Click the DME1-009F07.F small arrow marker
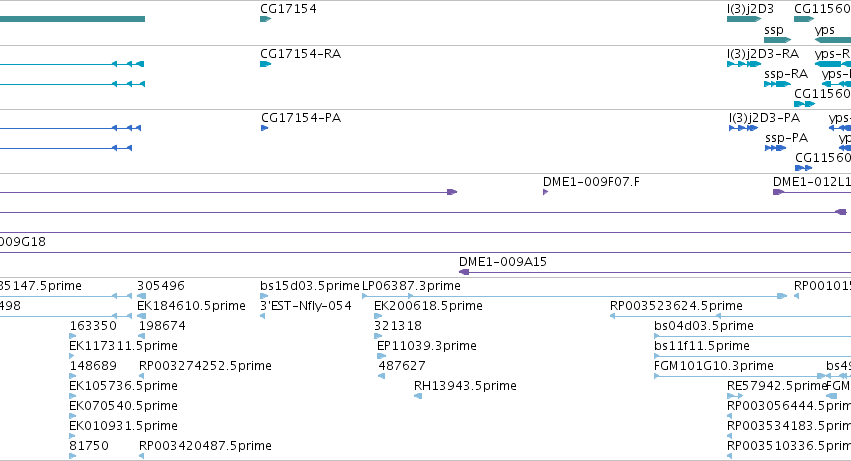The image size is (851, 461). point(545,192)
